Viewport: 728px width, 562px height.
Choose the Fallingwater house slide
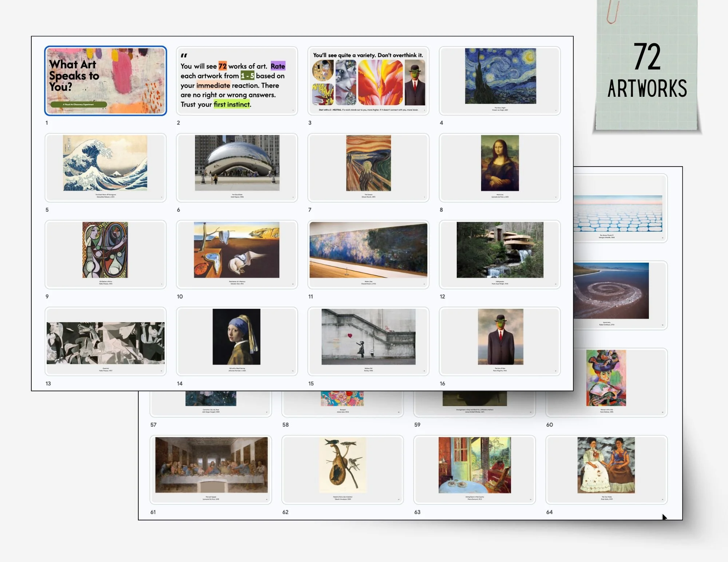point(500,255)
